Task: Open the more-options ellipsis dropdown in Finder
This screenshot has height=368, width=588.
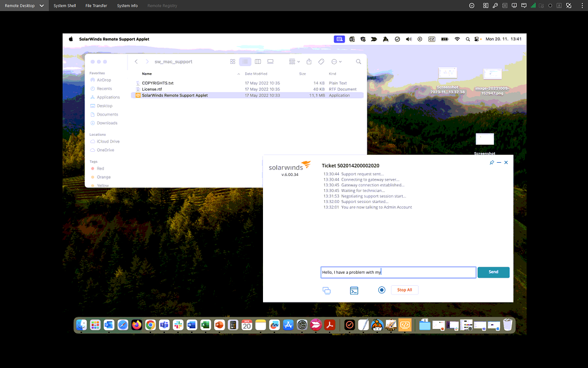Action: click(335, 62)
